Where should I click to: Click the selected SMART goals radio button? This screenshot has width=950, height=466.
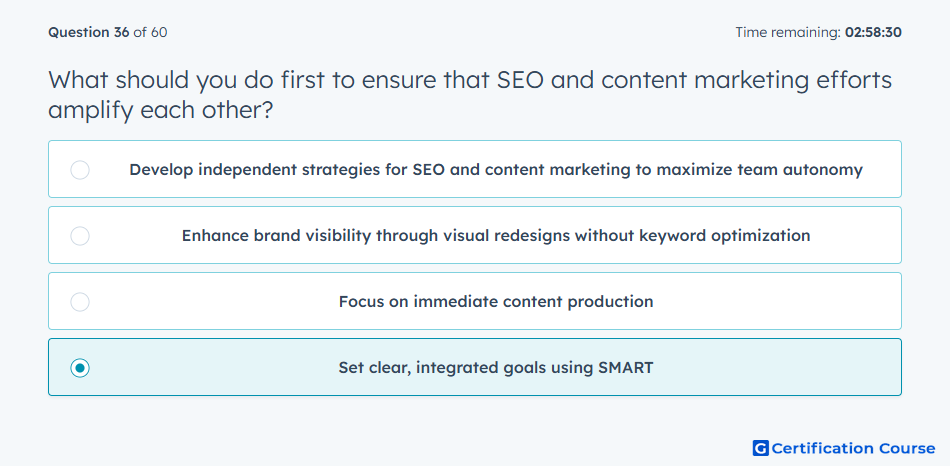point(80,368)
